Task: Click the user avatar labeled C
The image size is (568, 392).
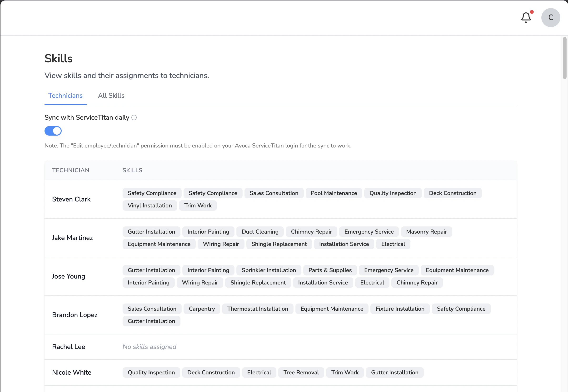Action: [550, 17]
